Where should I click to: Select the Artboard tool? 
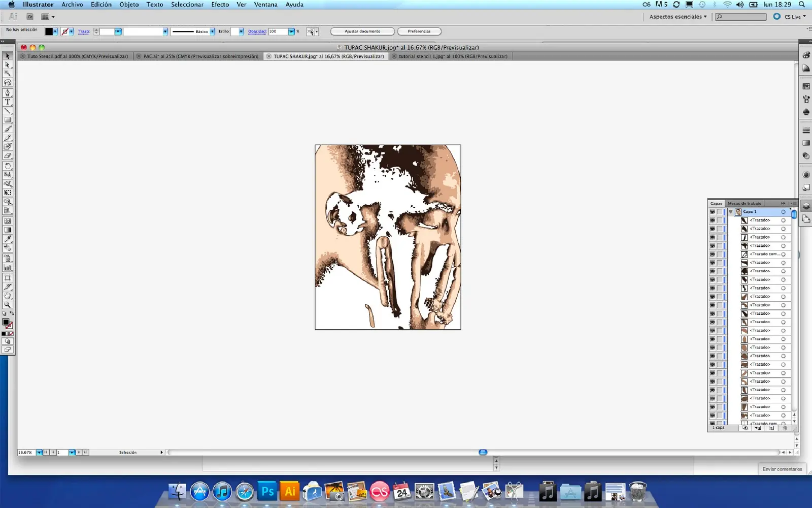click(x=8, y=278)
